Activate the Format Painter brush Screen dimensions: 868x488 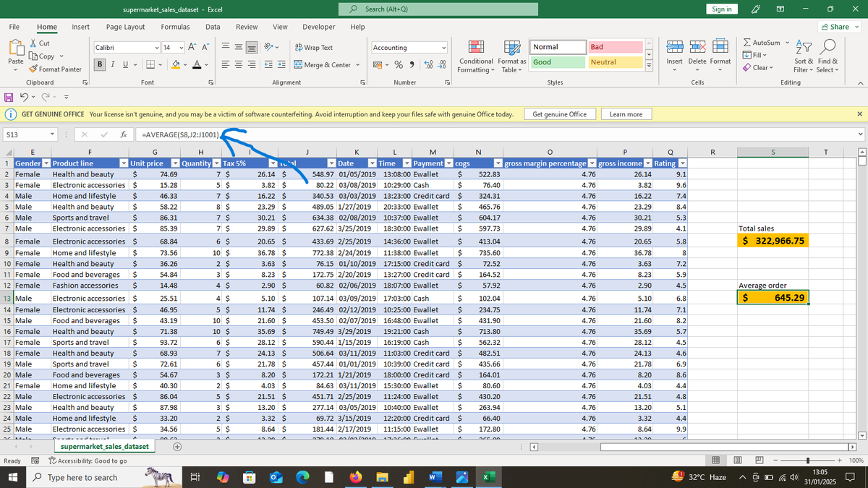pos(33,69)
